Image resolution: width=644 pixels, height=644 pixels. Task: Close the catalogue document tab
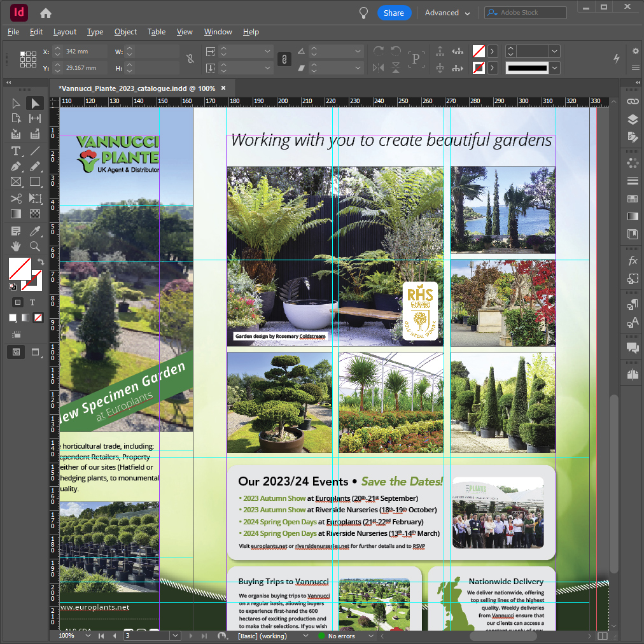[x=223, y=88]
